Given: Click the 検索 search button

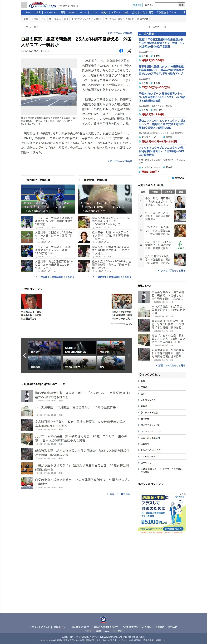Looking at the screenshot, I should click(x=182, y=5).
